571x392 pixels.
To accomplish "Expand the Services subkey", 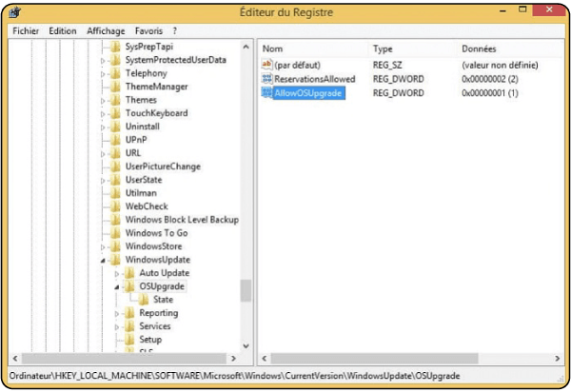I will [x=116, y=327].
